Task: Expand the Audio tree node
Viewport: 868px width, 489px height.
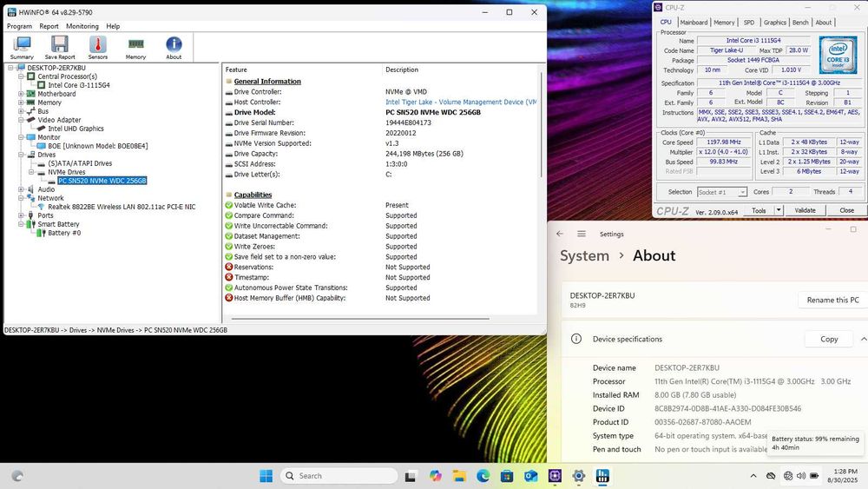Action: point(21,189)
